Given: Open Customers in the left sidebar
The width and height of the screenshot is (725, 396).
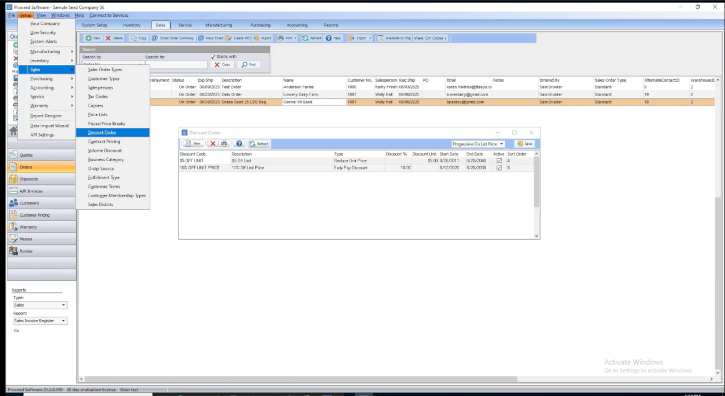Looking at the screenshot, I should pyautogui.click(x=42, y=203).
